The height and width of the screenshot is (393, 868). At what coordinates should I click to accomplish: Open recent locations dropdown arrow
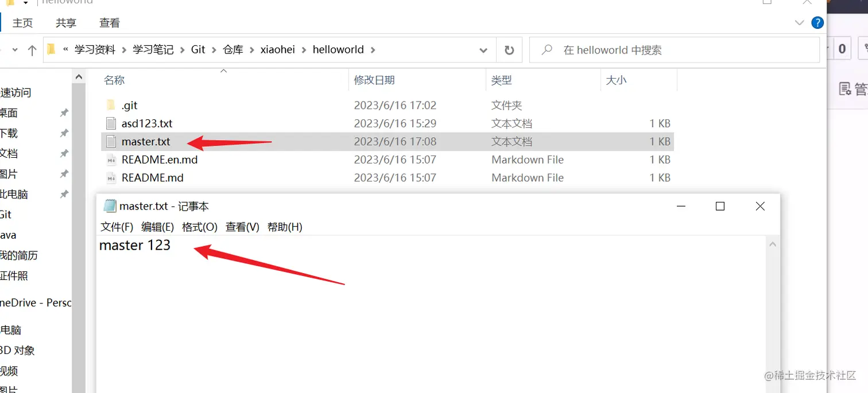(15, 50)
